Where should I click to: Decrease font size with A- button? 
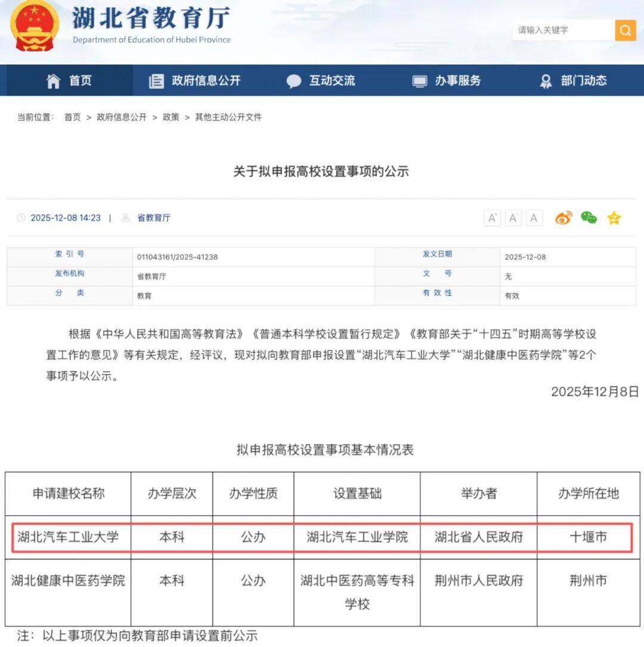pos(513,218)
